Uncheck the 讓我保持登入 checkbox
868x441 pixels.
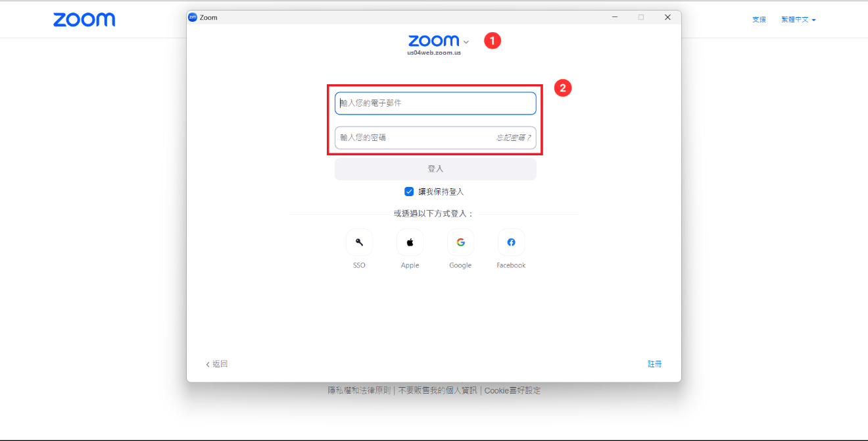409,192
